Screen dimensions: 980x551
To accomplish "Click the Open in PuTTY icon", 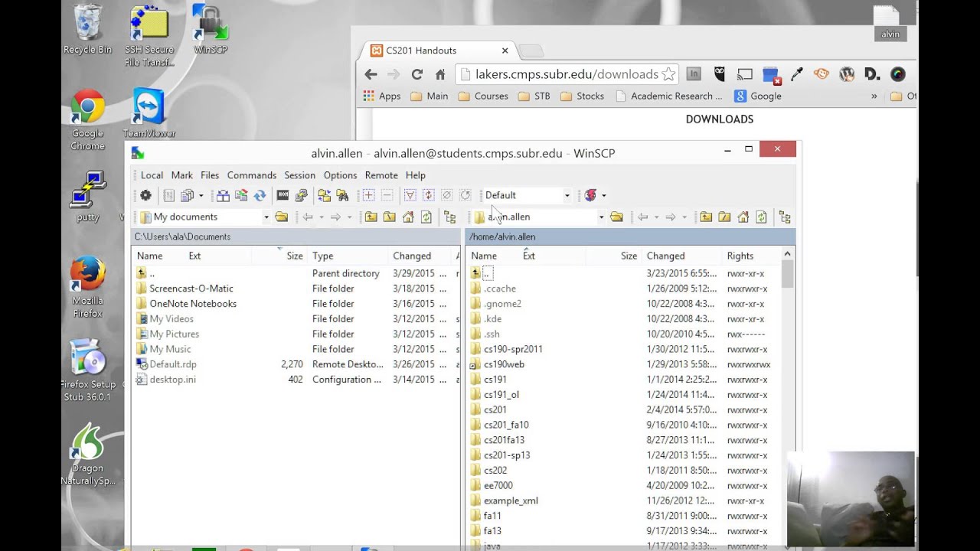I will 301,195.
